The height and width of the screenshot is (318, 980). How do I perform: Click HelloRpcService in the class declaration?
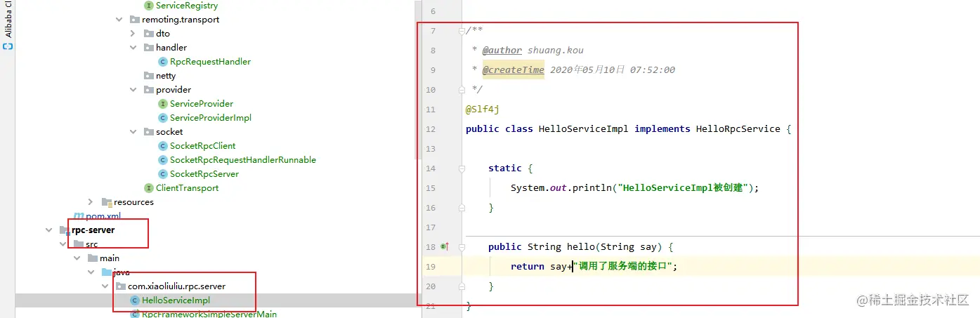point(738,129)
